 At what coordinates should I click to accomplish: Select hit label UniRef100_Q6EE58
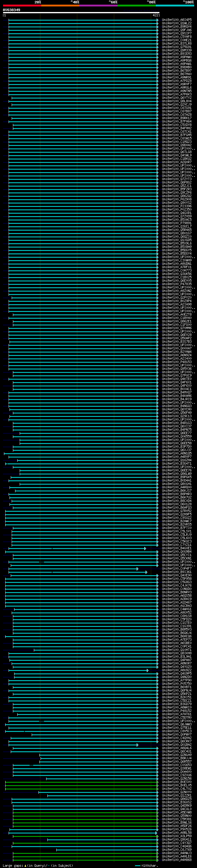pyautogui.click(x=177, y=443)
